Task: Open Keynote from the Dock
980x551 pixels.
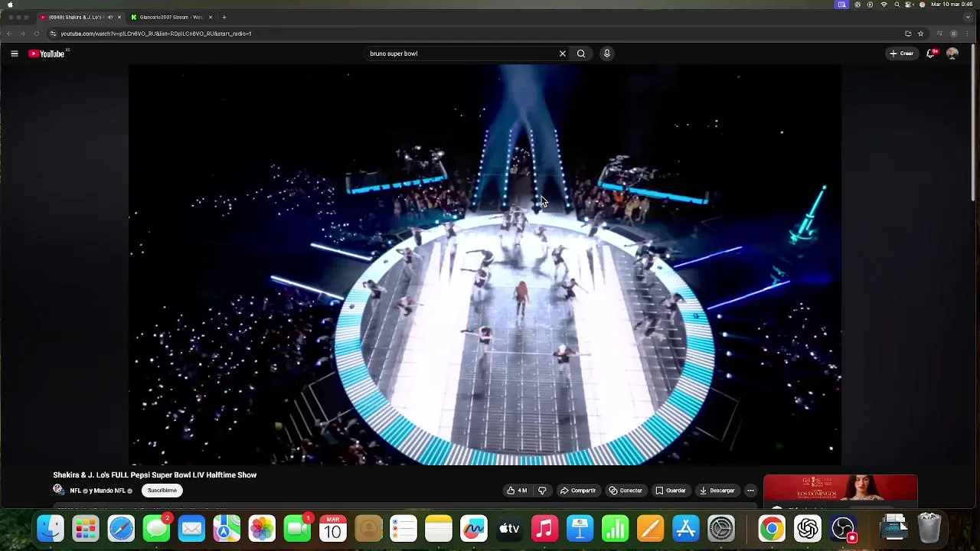Action: 580,529
